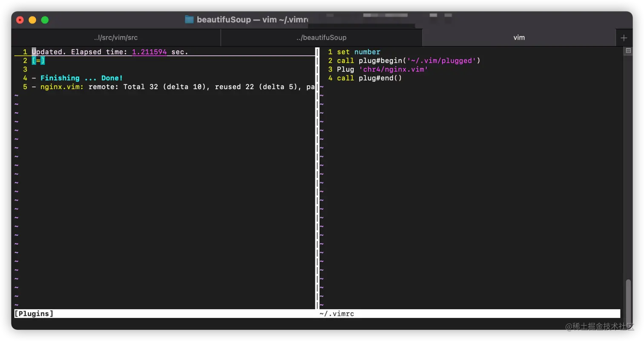Maximize the window with green button

click(45, 20)
